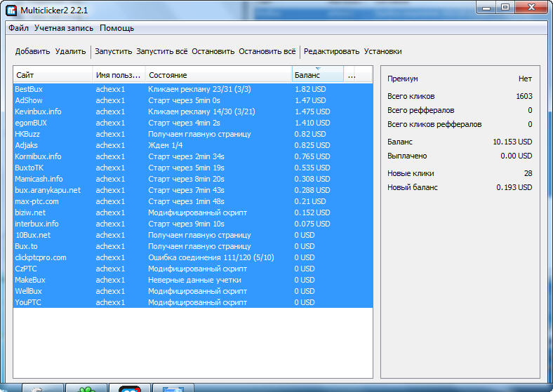Close the Multiclicker2 window

click(x=531, y=8)
